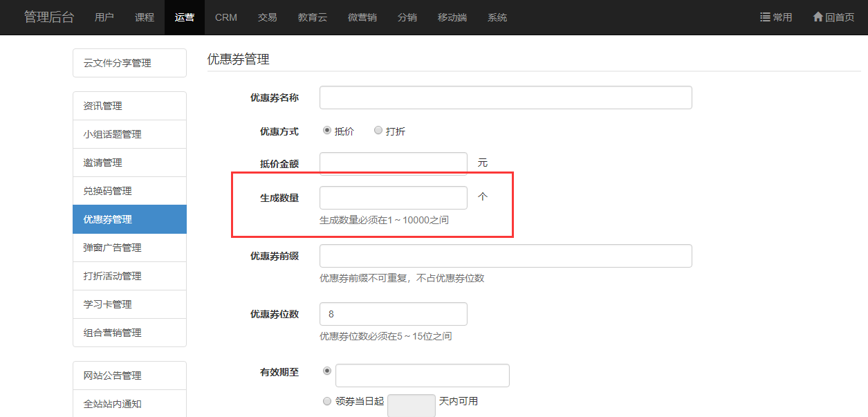Choose the 领券当日起 validity radio button
This screenshot has width=868, height=417.
(x=327, y=400)
